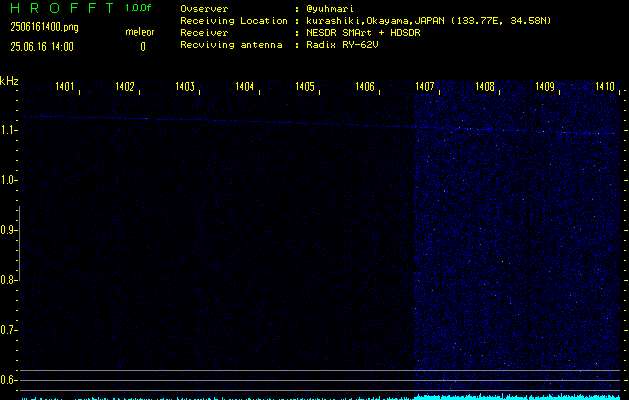Click the 1408 time marker
This screenshot has height=400, width=629.
(485, 86)
